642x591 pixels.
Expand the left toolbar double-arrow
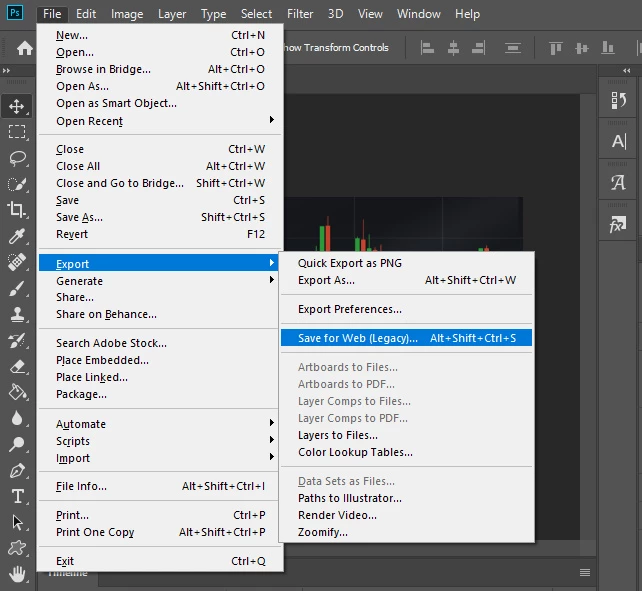pos(7,70)
